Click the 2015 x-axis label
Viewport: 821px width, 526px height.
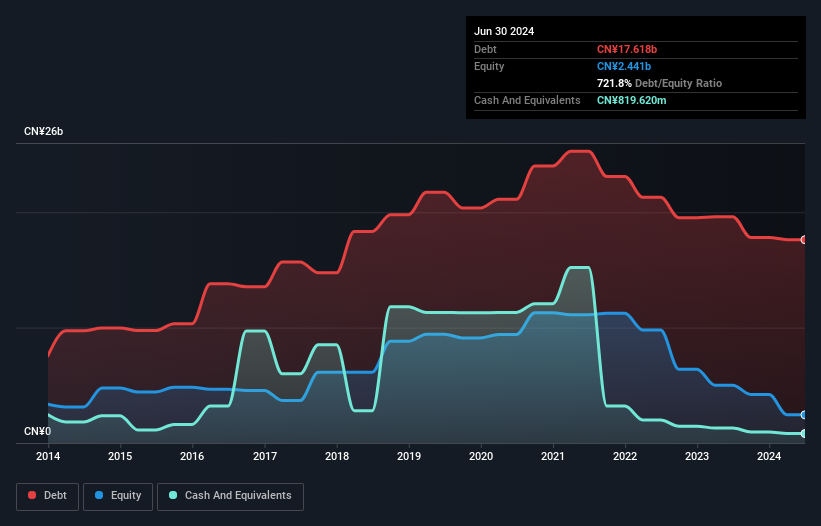(120, 456)
